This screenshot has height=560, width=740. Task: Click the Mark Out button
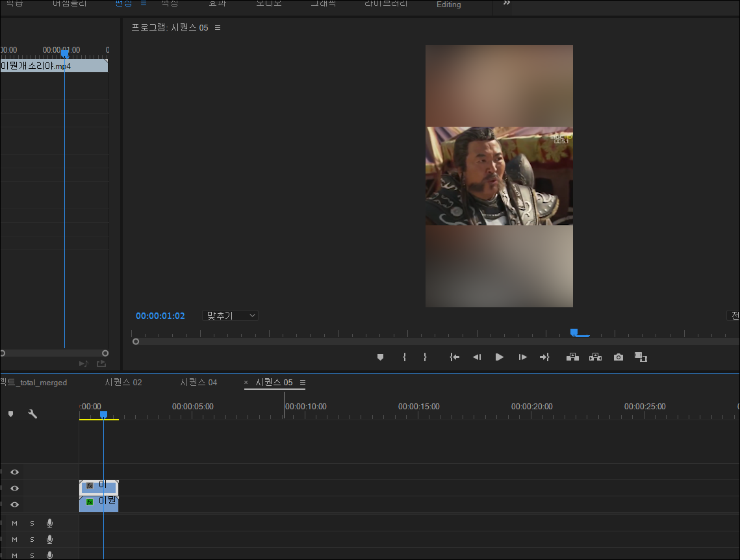tap(425, 357)
